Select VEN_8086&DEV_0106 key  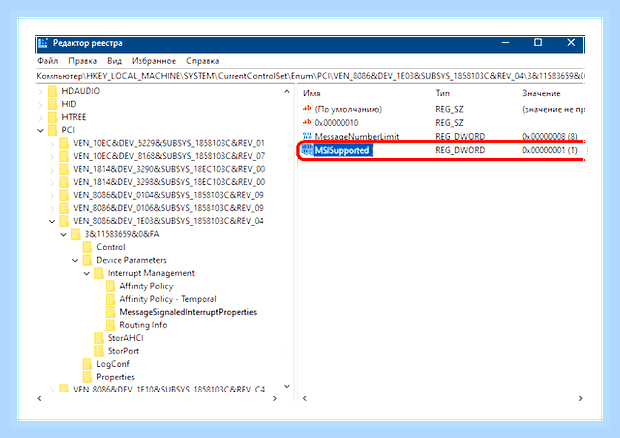168,208
